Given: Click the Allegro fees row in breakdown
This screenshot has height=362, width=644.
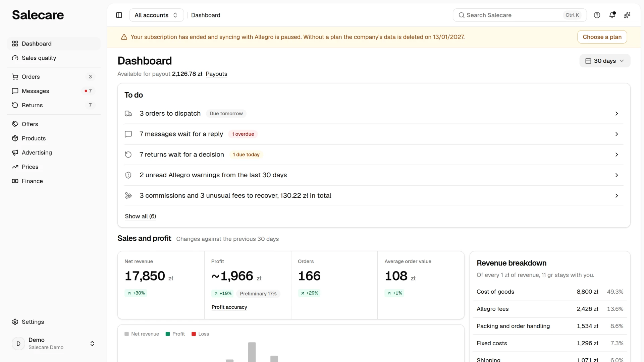Looking at the screenshot, I should click(x=550, y=309).
